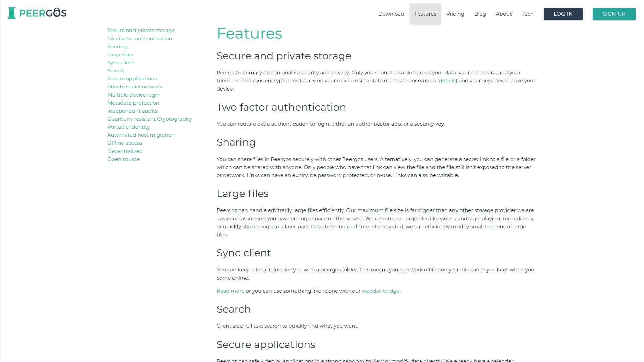
Task: Follow the encryption 'details' link
Action: tap(447, 81)
